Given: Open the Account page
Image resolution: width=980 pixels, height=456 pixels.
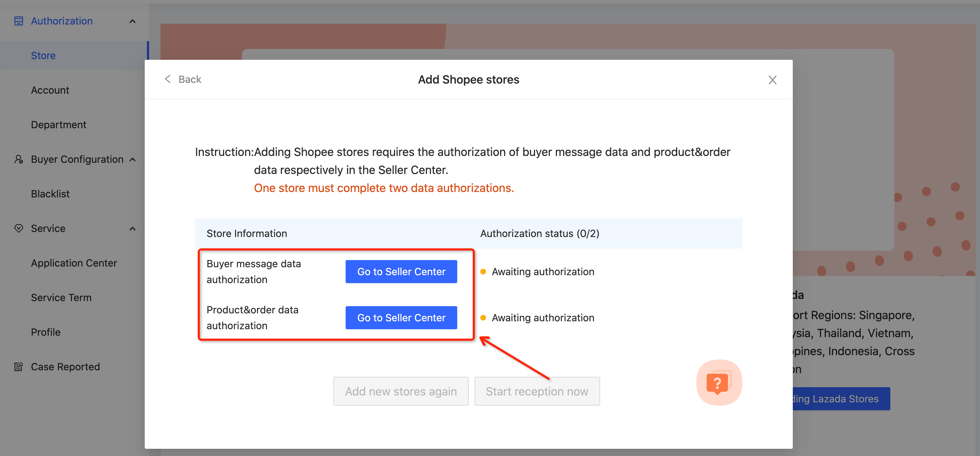Looking at the screenshot, I should point(50,90).
